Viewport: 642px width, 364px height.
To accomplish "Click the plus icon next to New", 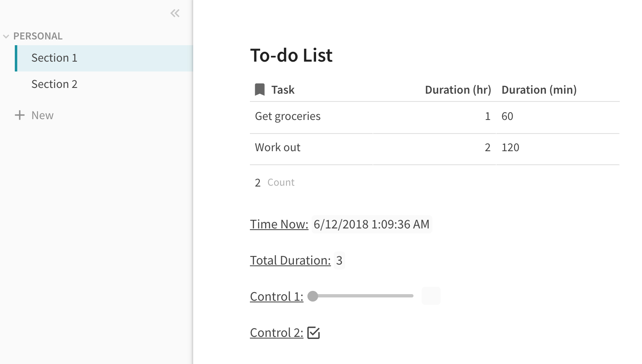I will [19, 115].
